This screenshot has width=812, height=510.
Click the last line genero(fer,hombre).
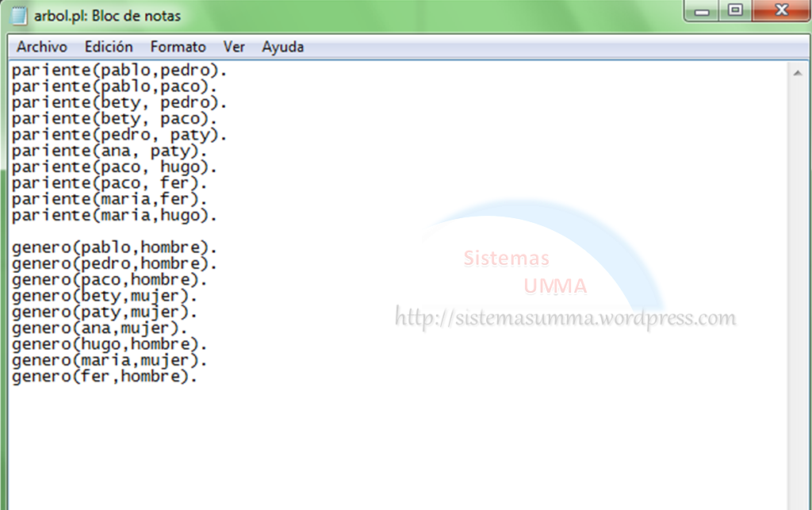[104, 378]
